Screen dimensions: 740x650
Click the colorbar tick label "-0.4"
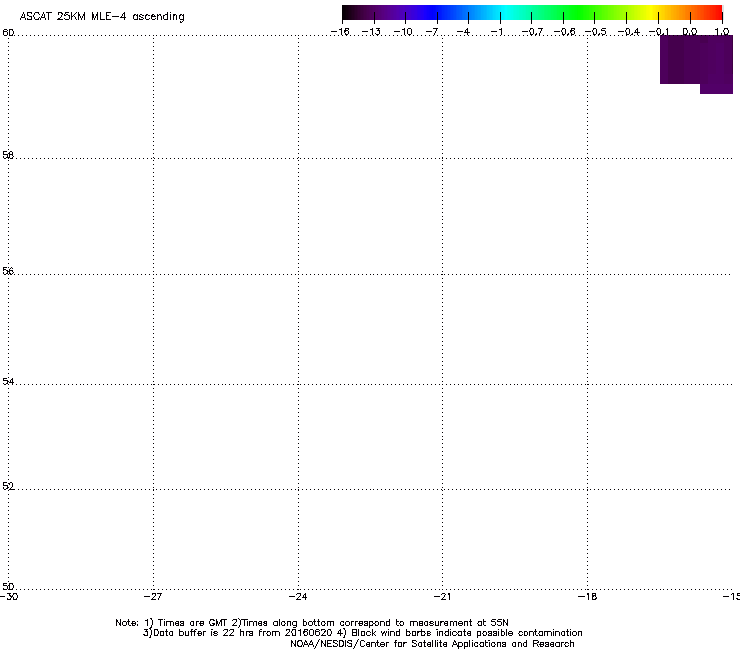628,32
